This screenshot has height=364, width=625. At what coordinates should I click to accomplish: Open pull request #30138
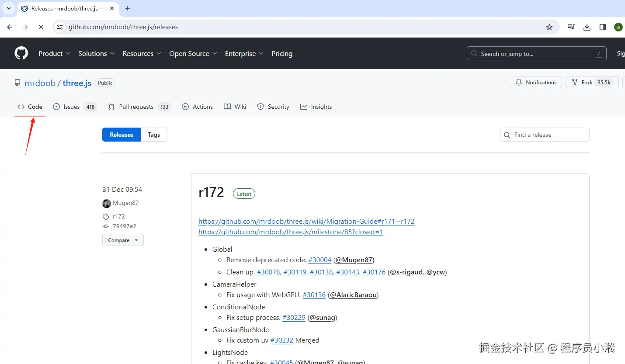(x=321, y=272)
